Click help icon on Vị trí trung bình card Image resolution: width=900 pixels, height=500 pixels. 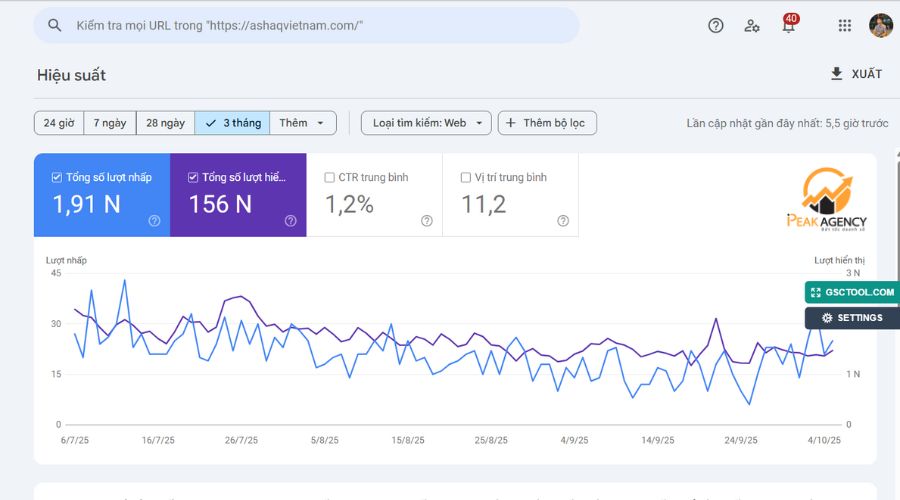click(x=563, y=221)
